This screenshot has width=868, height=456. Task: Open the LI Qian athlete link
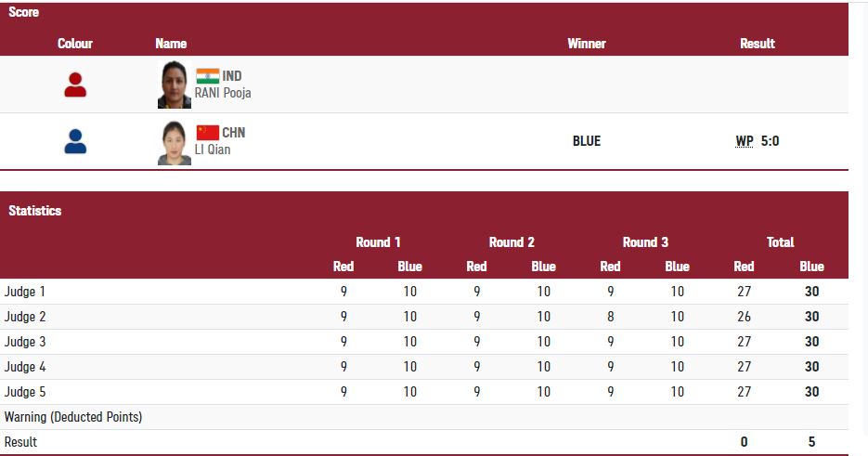pyautogui.click(x=213, y=150)
